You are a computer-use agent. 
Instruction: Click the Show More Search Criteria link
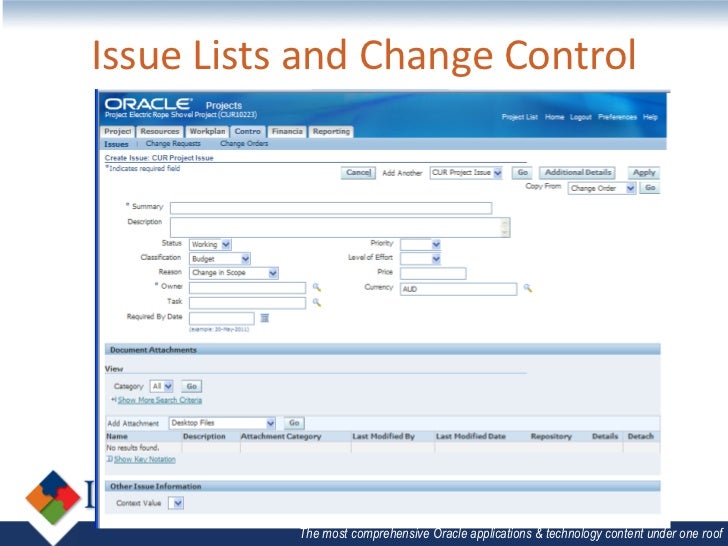(160, 400)
